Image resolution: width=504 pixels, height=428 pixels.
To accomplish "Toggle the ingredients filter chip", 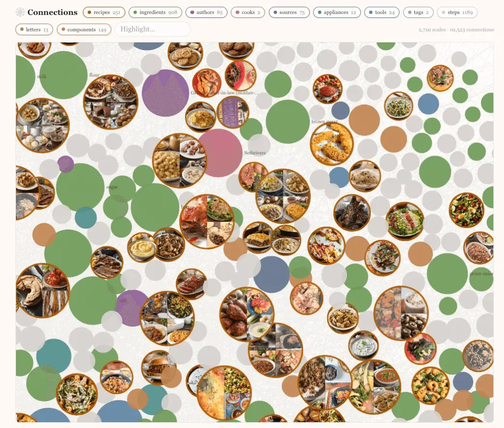I will pos(155,12).
